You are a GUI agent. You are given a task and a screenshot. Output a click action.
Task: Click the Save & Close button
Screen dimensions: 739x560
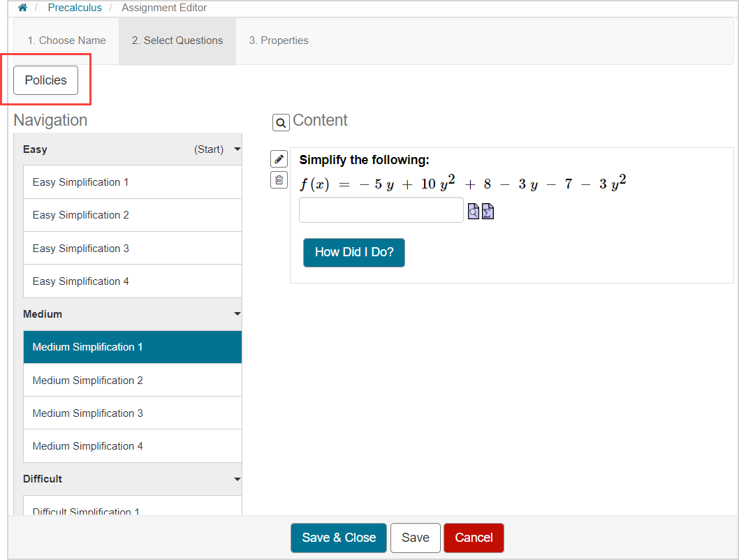coord(339,538)
